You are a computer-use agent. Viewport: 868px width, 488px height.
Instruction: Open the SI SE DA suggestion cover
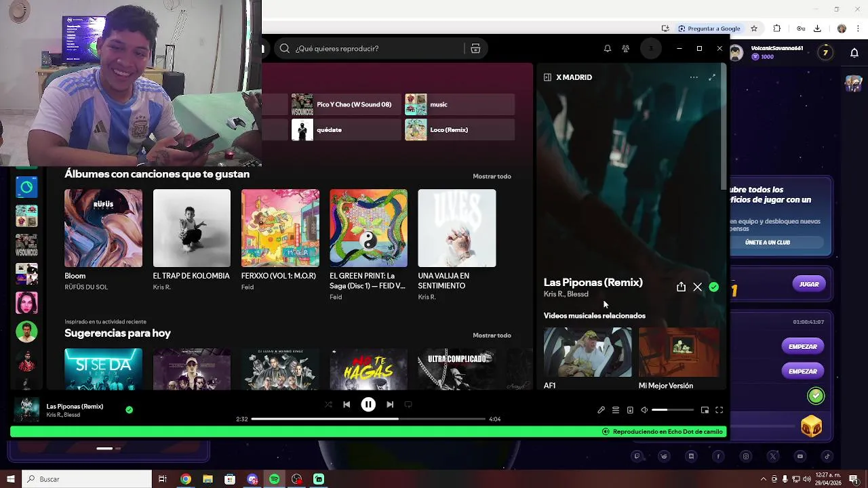click(103, 369)
